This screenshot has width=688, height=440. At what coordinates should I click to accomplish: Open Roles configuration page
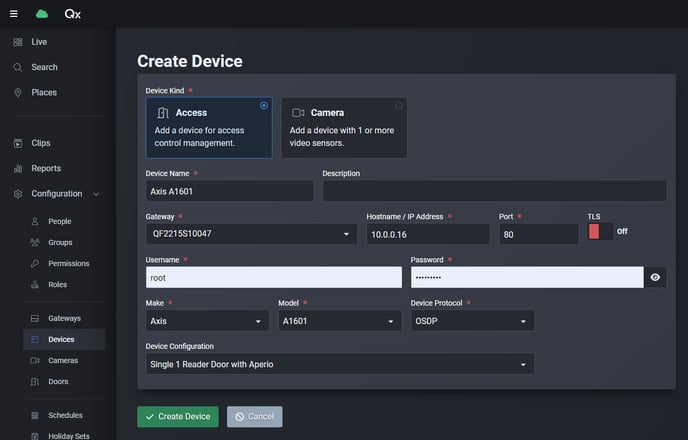coord(57,284)
